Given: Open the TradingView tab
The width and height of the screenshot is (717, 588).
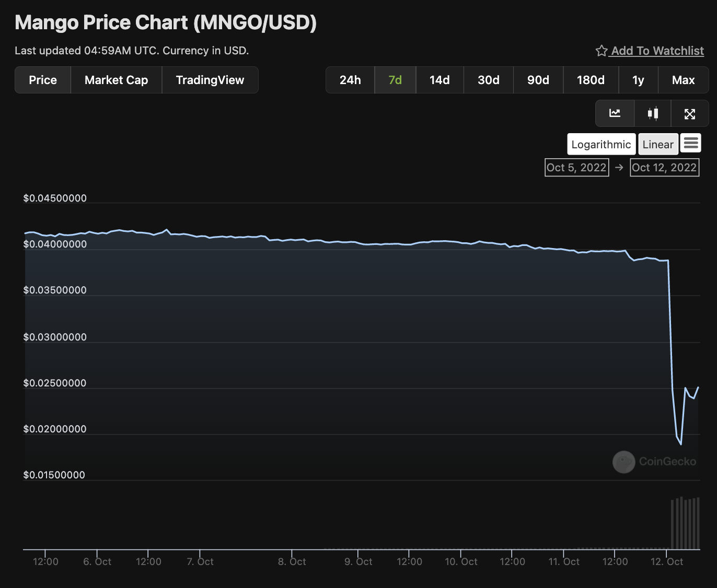Looking at the screenshot, I should point(210,80).
